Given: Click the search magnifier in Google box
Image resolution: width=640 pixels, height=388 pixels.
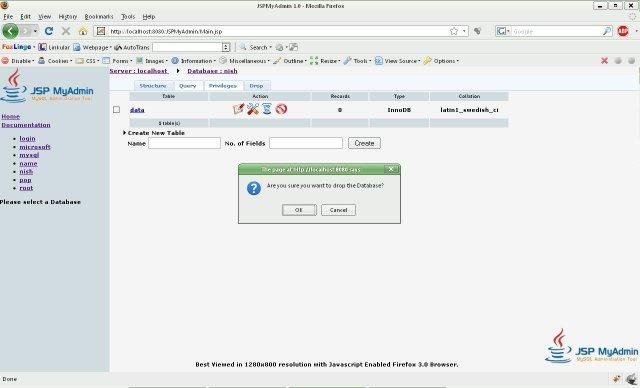Looking at the screenshot, I should pos(607,31).
